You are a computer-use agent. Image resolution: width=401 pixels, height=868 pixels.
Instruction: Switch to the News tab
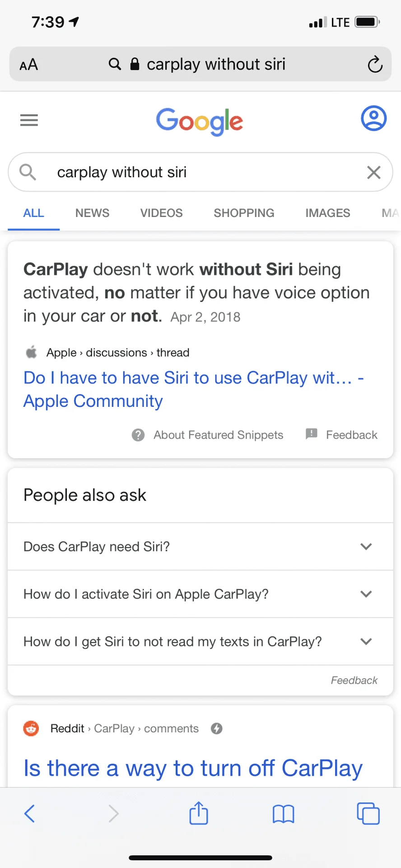click(x=92, y=213)
